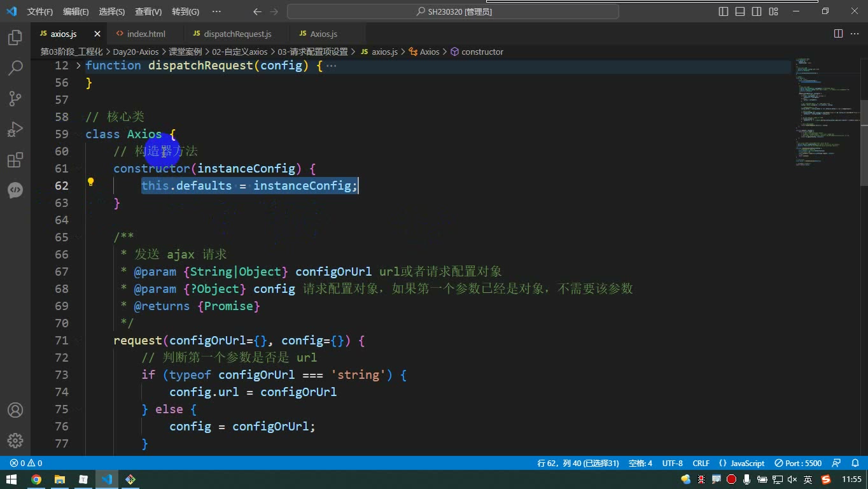Screen dimensions: 868x489
Task: Open the Search view in activity bar
Action: (15, 67)
